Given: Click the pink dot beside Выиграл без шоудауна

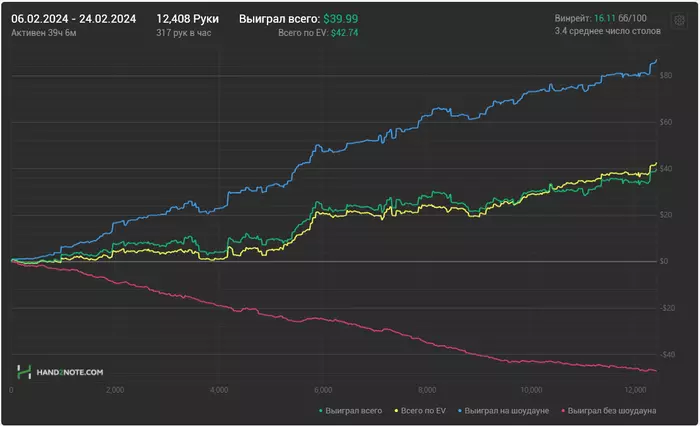Looking at the screenshot, I should pyautogui.click(x=563, y=411).
